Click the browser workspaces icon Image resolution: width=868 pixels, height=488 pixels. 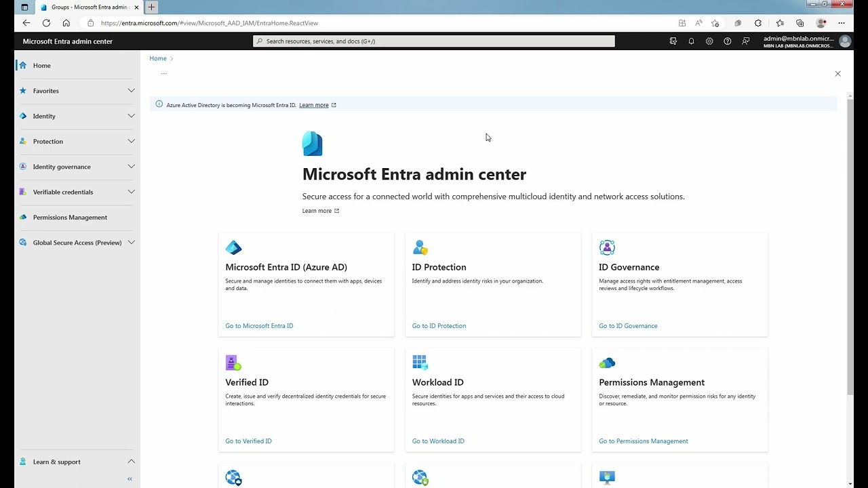click(x=738, y=23)
